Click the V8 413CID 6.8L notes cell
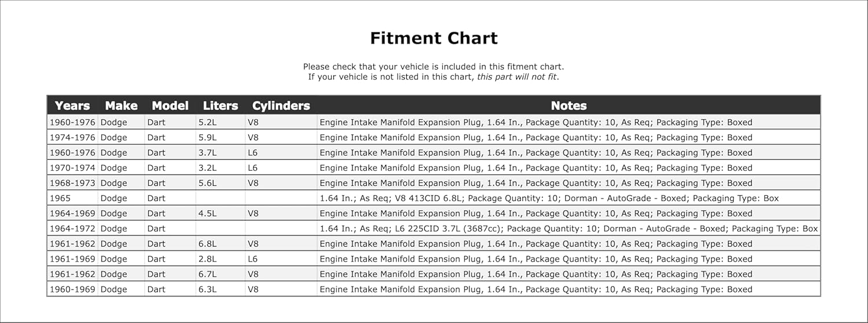Screen dimensions: 868x323 click(x=549, y=198)
